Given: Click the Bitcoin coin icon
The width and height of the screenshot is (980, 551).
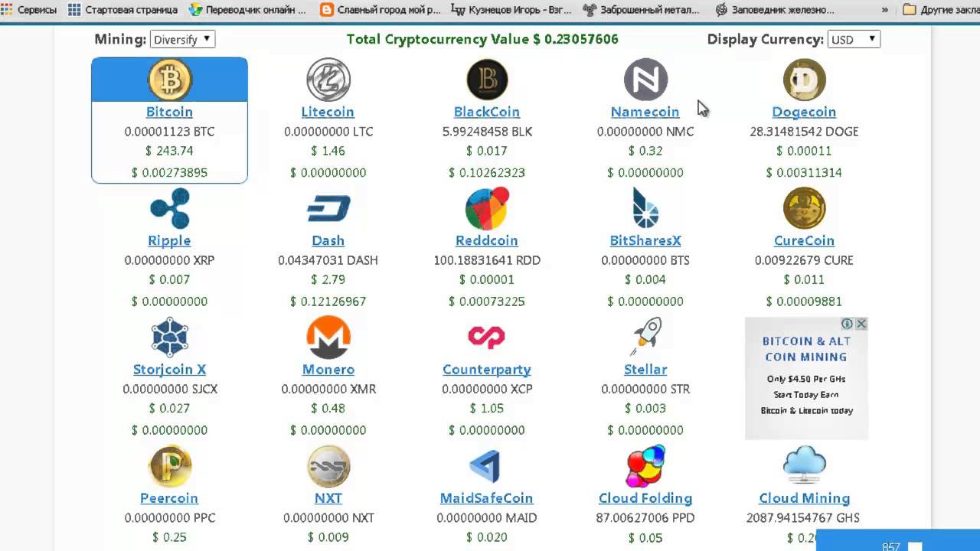Looking at the screenshot, I should 169,80.
